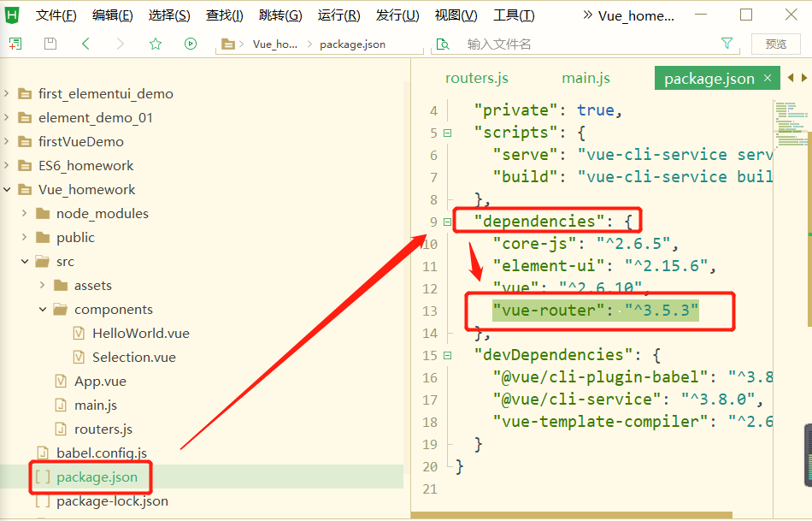The height and width of the screenshot is (521, 812).
Task: Click the assets folder icon
Action: (61, 285)
